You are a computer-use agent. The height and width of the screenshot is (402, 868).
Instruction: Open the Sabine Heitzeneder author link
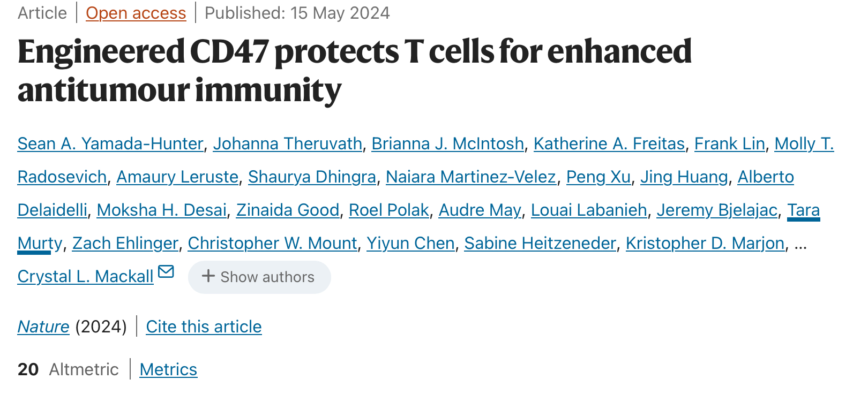[540, 243]
